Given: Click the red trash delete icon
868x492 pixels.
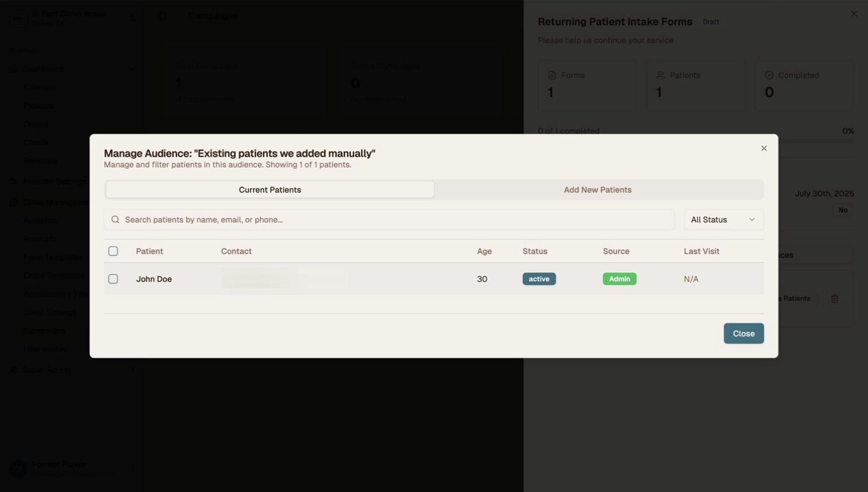Looking at the screenshot, I should click(x=835, y=299).
